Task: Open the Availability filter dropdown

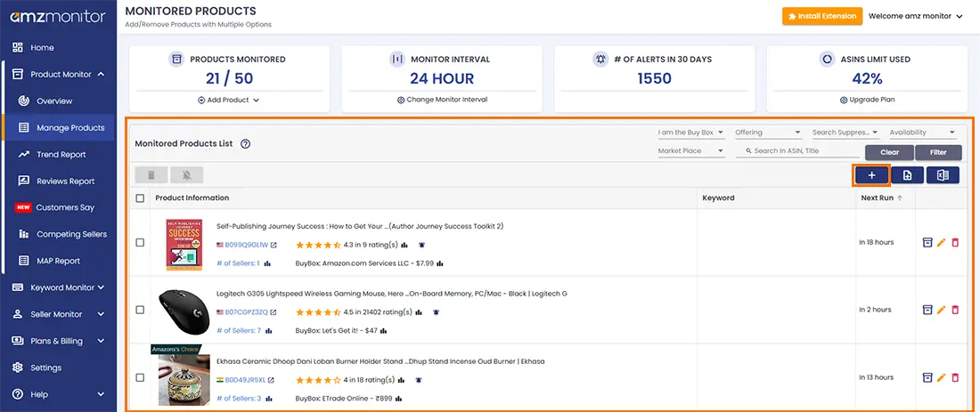Action: tap(923, 133)
